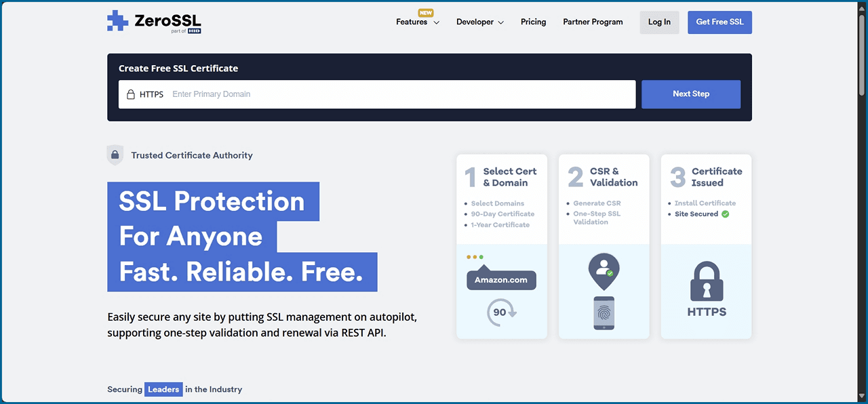The height and width of the screenshot is (404, 868).
Task: Focus the Enter Primary Domain field
Action: pos(400,94)
